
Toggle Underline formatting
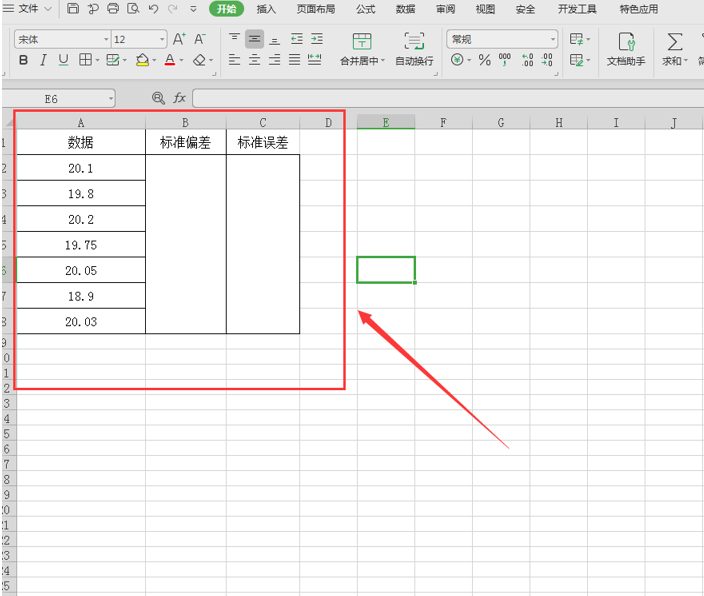click(63, 60)
